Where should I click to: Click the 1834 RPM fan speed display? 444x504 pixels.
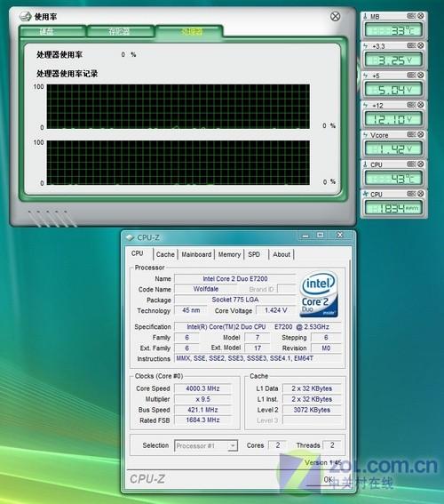(x=393, y=209)
